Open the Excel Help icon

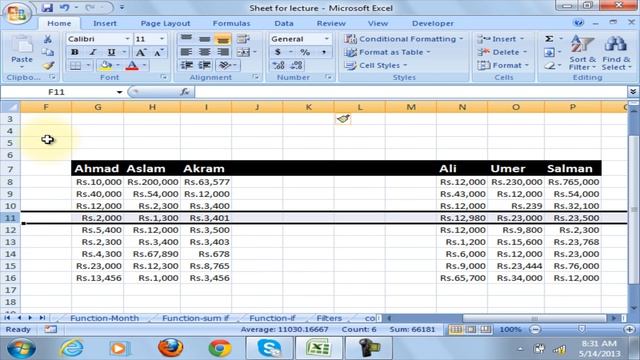(578, 23)
